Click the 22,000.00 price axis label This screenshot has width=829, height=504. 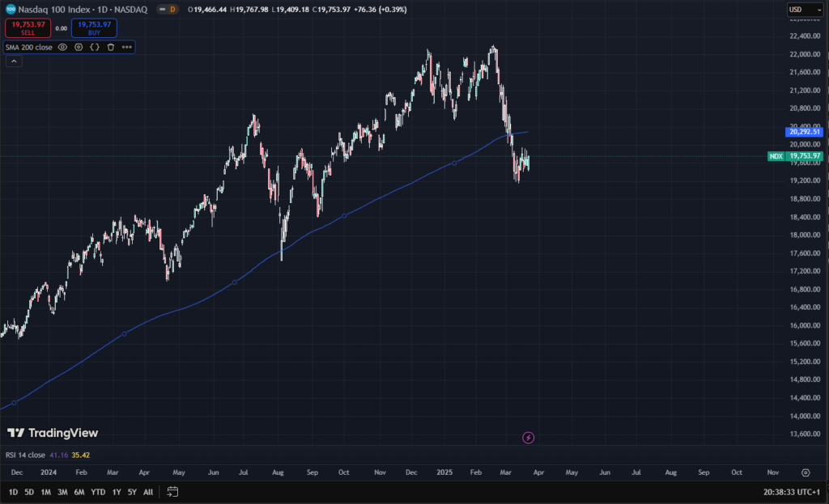(x=805, y=54)
